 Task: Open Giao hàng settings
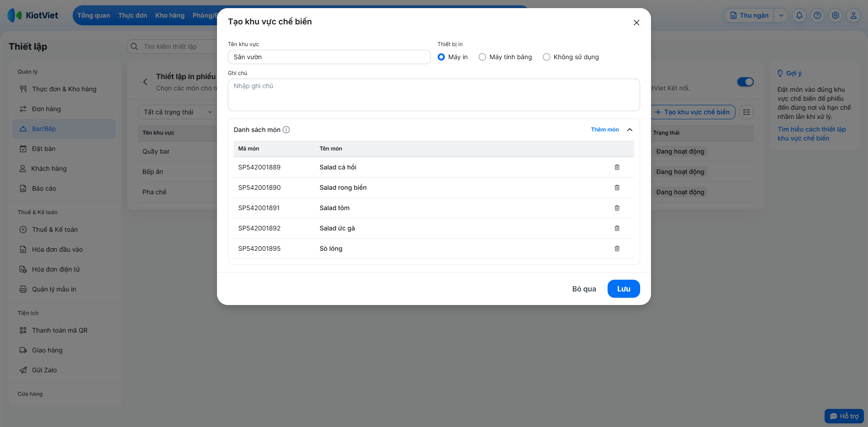[64, 350]
